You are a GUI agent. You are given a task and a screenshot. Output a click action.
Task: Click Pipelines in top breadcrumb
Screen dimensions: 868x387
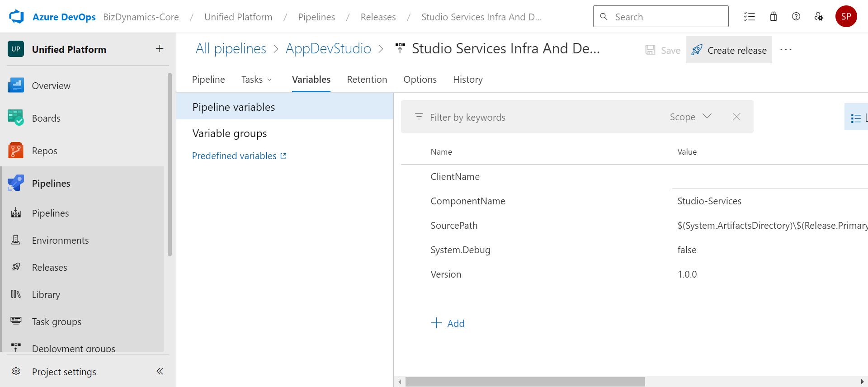click(x=316, y=17)
